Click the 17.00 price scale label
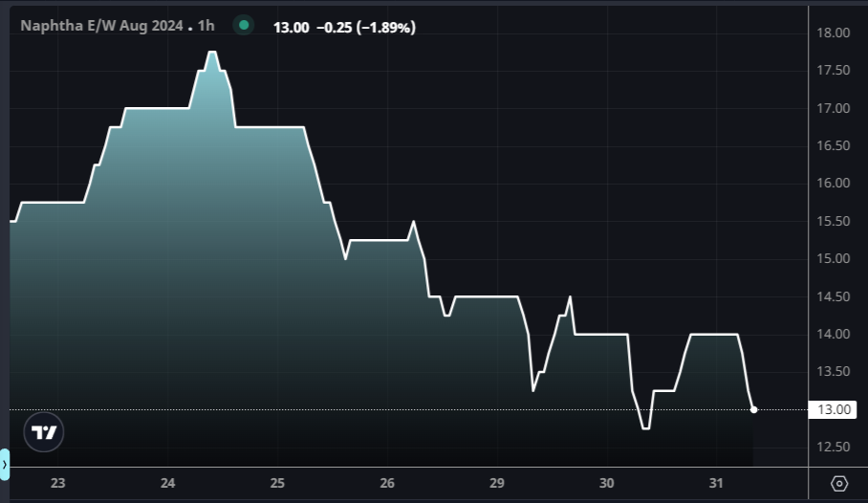The image size is (868, 503). tap(834, 108)
